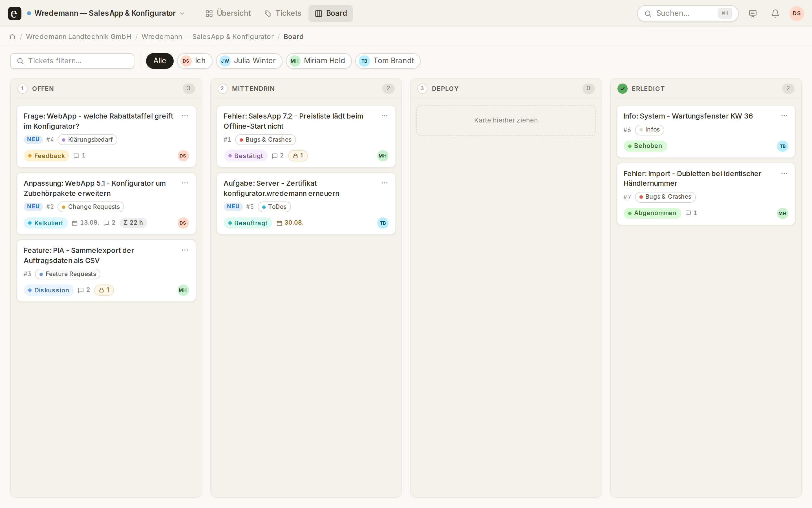This screenshot has width=812, height=508.
Task: Open ticket about Rabattstaffel im Konfigurator
Action: (x=99, y=121)
